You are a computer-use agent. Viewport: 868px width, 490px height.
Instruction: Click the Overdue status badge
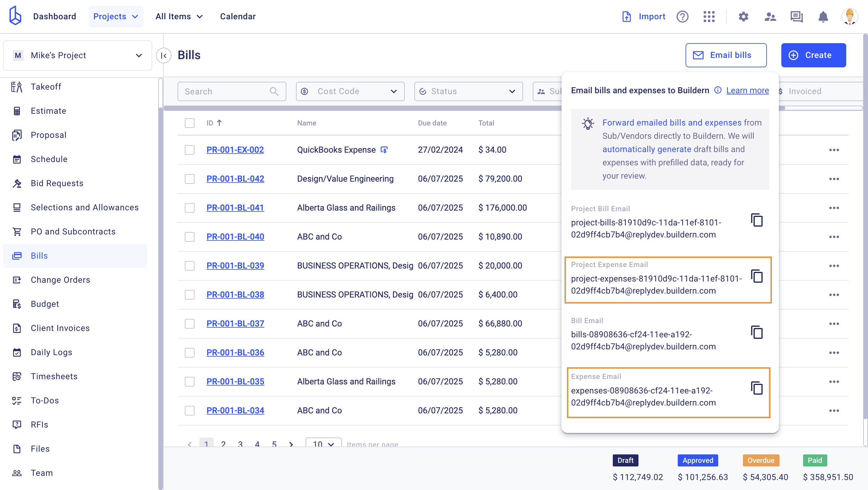(761, 460)
